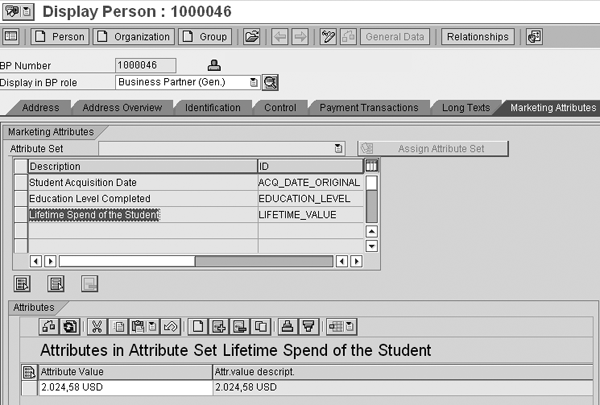
Task: Click the Insert Row icon
Action: 219,327
